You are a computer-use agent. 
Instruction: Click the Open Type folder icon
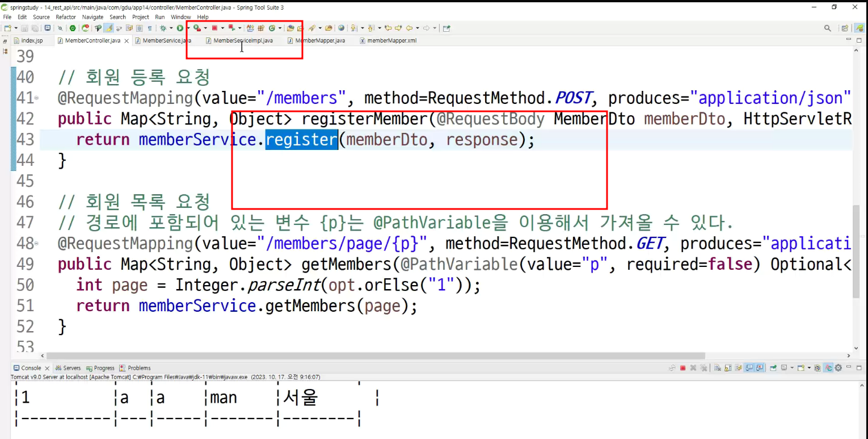click(x=290, y=28)
